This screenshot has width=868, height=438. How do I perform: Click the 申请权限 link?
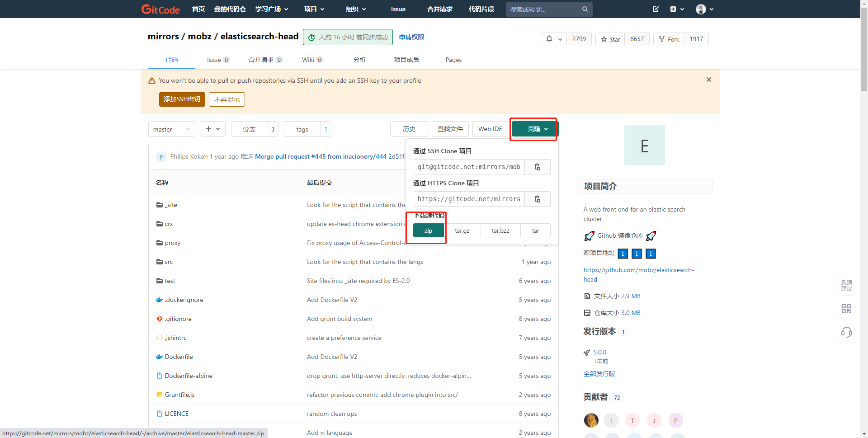click(x=412, y=37)
